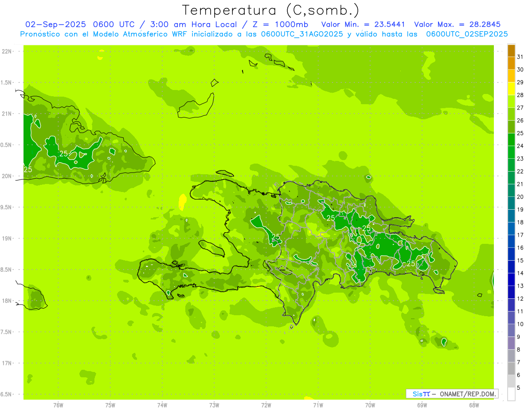532x411 pixels.
Task: Pick the yellow swatch between 28 and 29
Action: tap(511, 89)
